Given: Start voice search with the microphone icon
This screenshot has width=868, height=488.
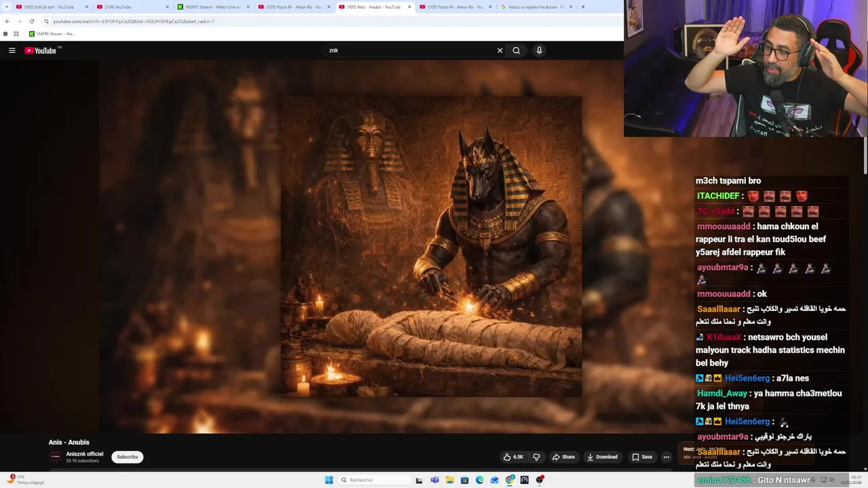Looking at the screenshot, I should tap(539, 50).
